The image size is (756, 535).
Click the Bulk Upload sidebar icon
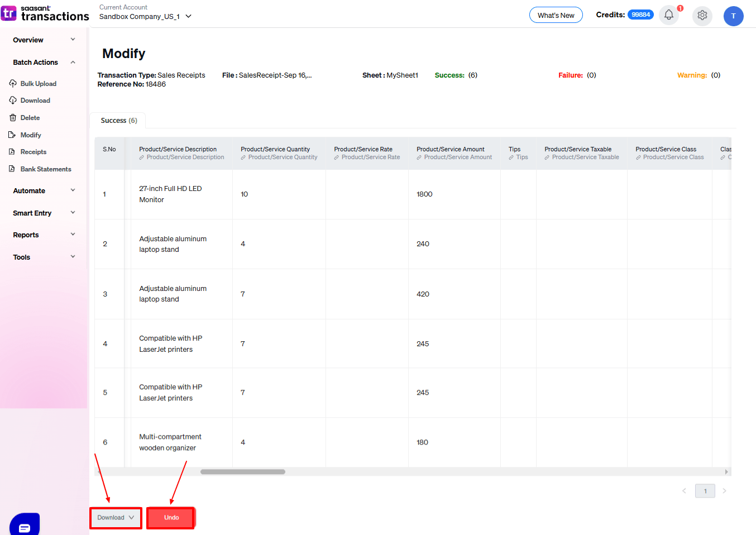pyautogui.click(x=13, y=84)
